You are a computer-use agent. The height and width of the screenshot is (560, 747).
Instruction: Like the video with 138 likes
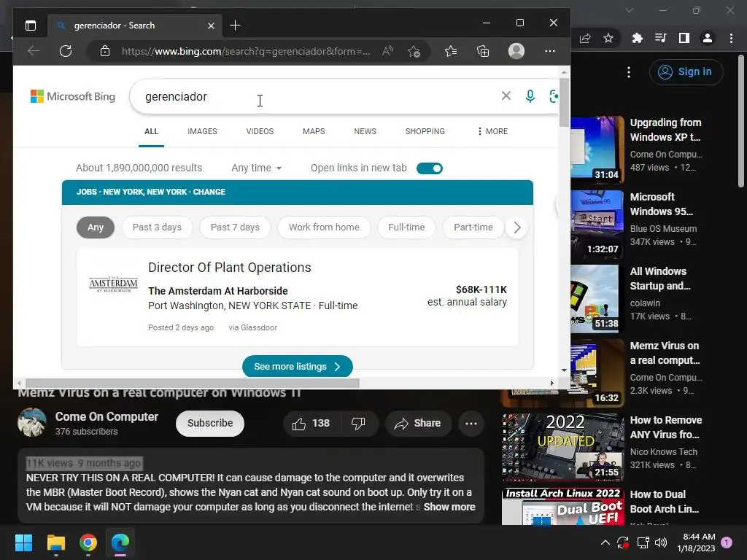(x=311, y=424)
